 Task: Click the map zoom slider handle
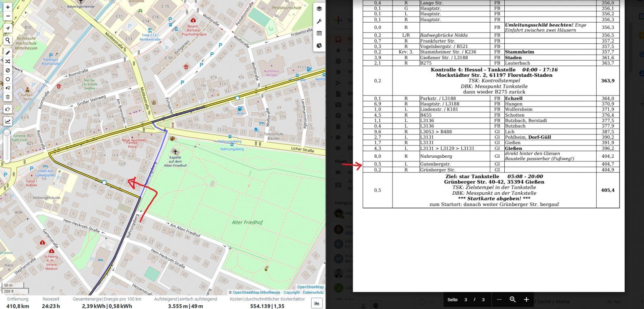click(x=7, y=132)
